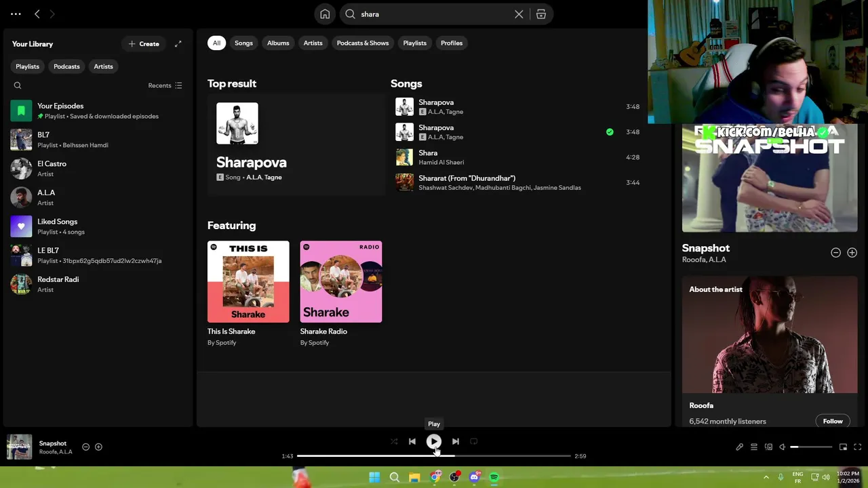Open El Castro artist in library
This screenshot has height=488, width=868.
pos(98,169)
